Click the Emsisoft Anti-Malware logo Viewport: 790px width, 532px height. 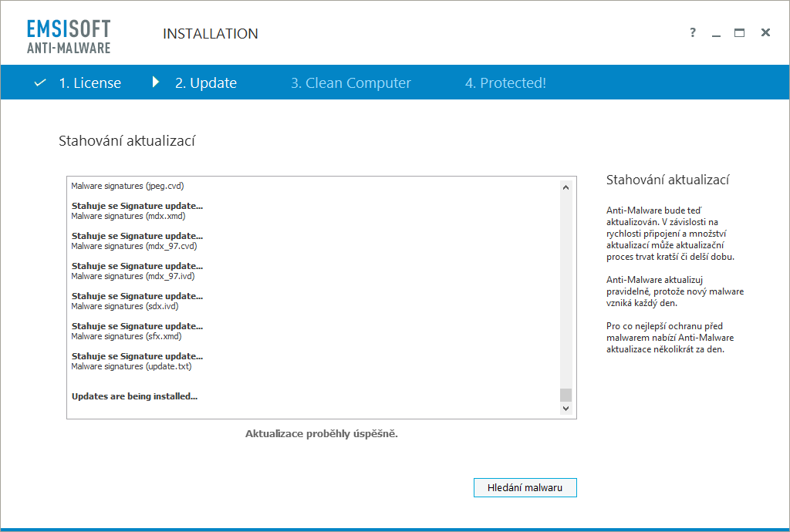69,36
